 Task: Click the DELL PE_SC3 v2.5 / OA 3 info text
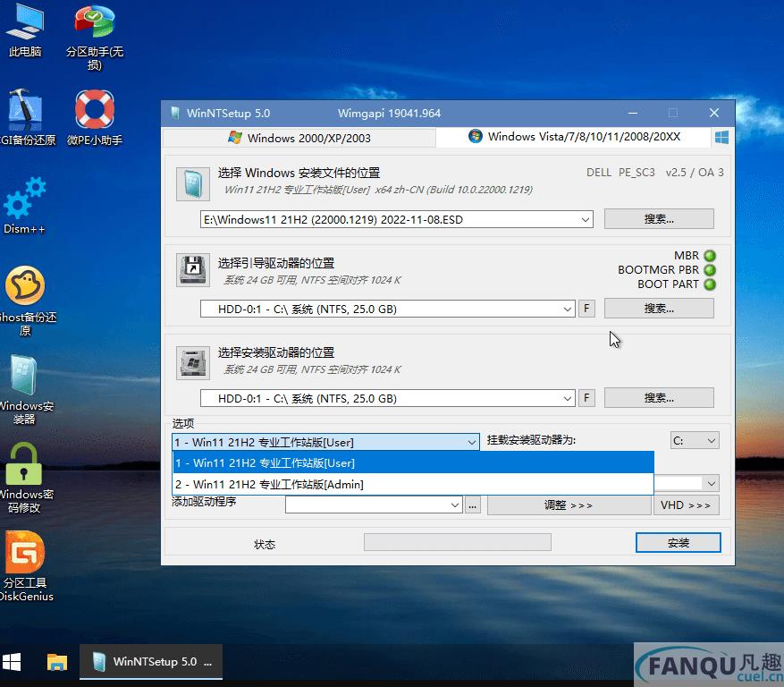point(655,173)
